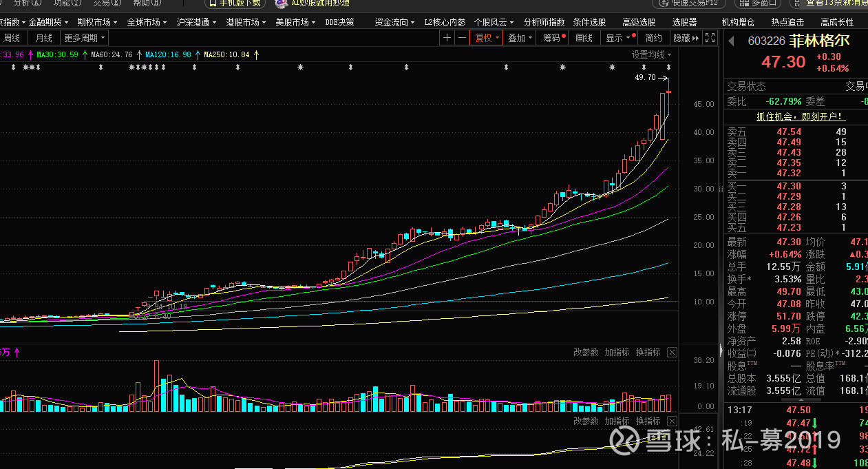Screen dimensions: 868x469
Task: Click the 买一 price 47.30
Action: pyautogui.click(x=789, y=186)
